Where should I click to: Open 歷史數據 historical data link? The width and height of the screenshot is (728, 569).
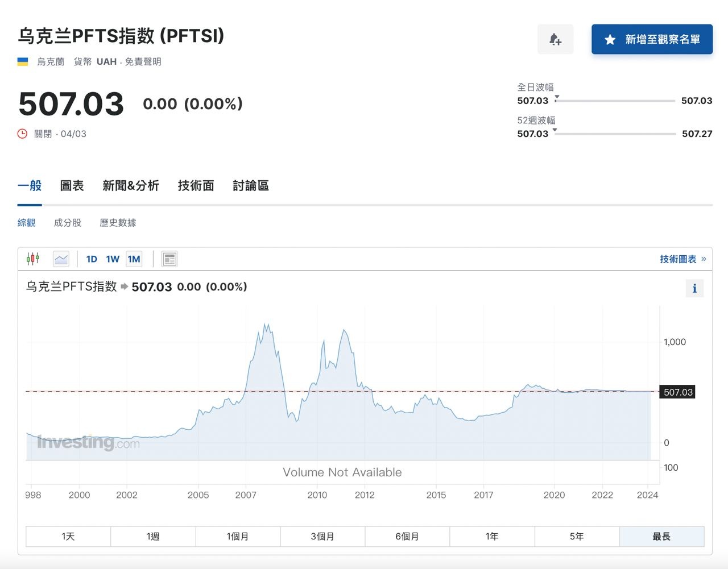tap(118, 223)
